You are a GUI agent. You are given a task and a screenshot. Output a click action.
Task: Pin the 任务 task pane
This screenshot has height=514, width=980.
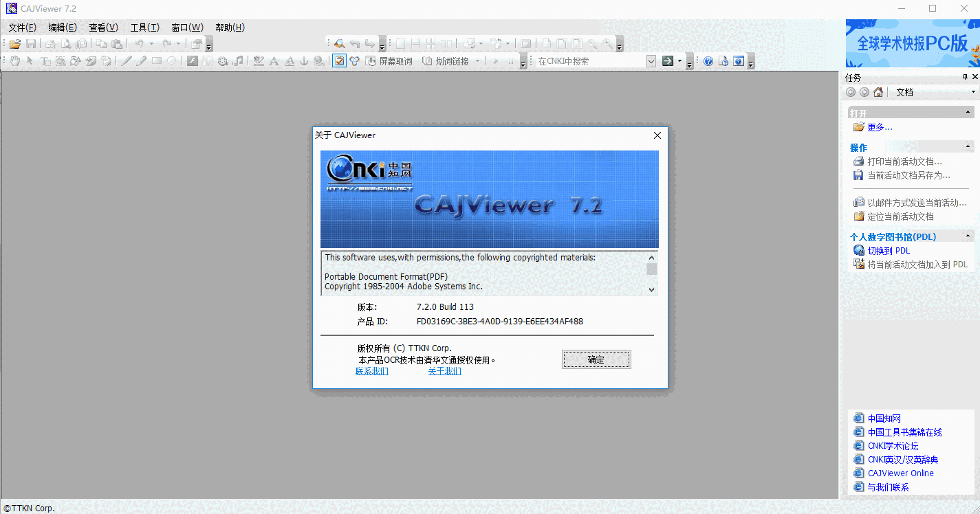click(x=965, y=77)
